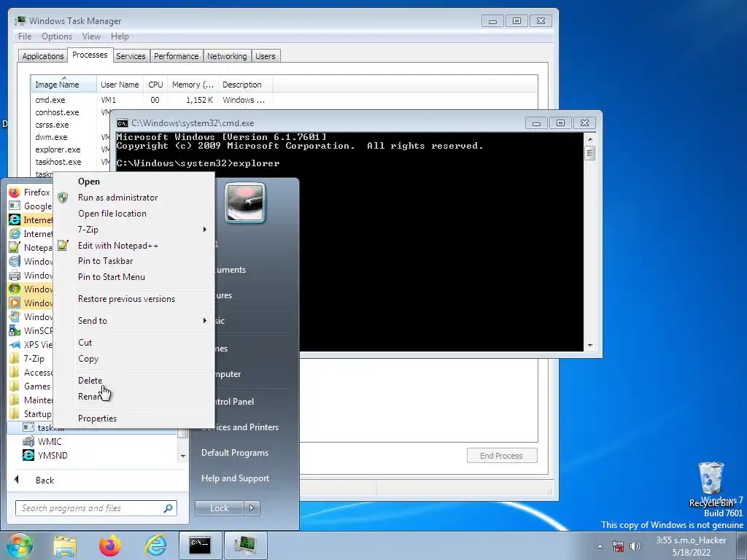Image resolution: width=747 pixels, height=560 pixels.
Task: Switch to the Users tab
Action: [x=266, y=56]
